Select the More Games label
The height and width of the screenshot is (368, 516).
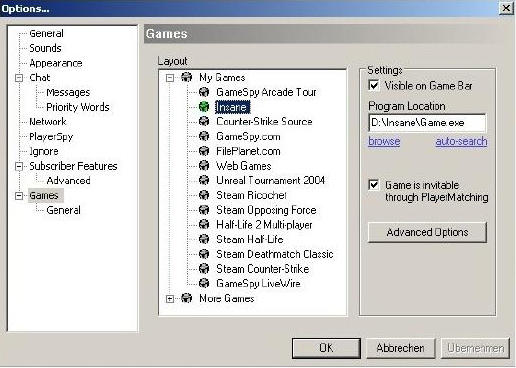[x=227, y=298]
